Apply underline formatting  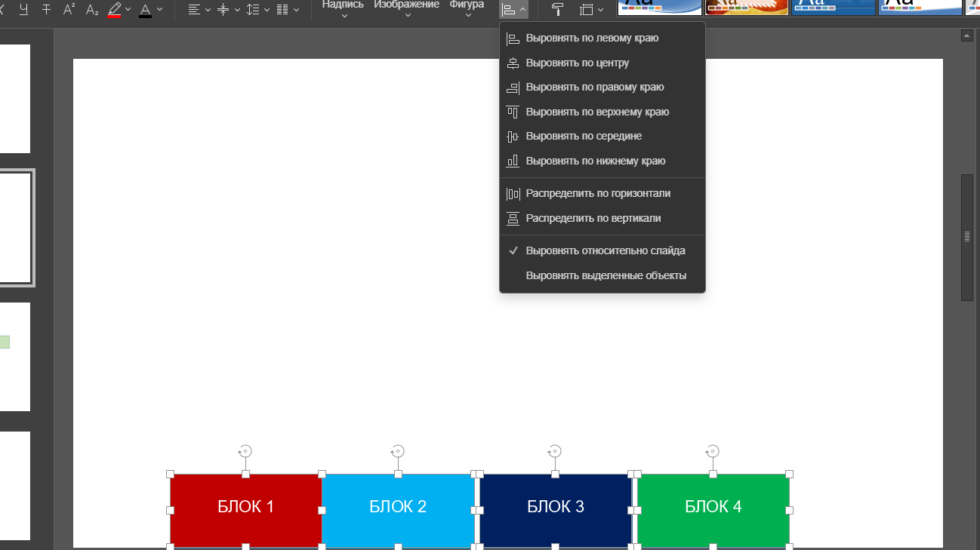(x=25, y=9)
